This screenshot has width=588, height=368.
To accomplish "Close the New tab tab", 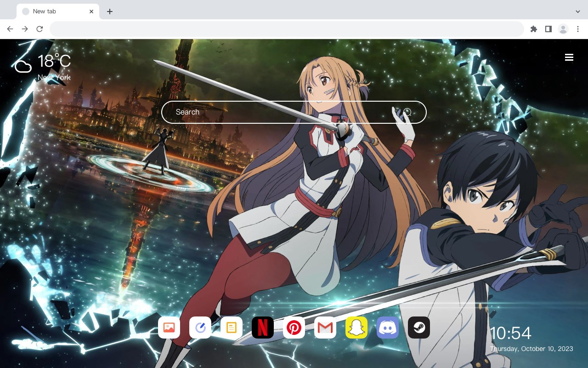I will click(92, 11).
